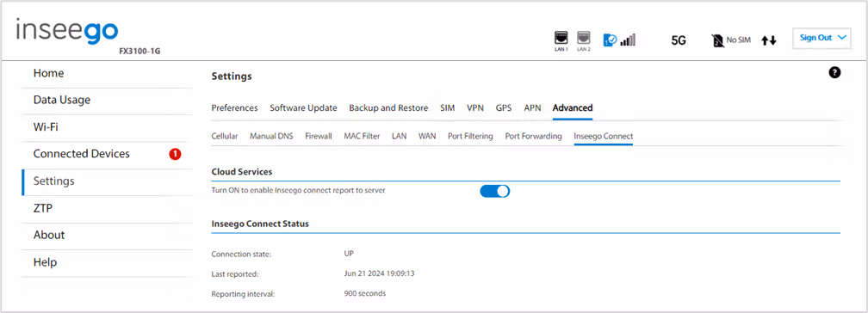
Task: Click the inseego logo
Action: (66, 30)
